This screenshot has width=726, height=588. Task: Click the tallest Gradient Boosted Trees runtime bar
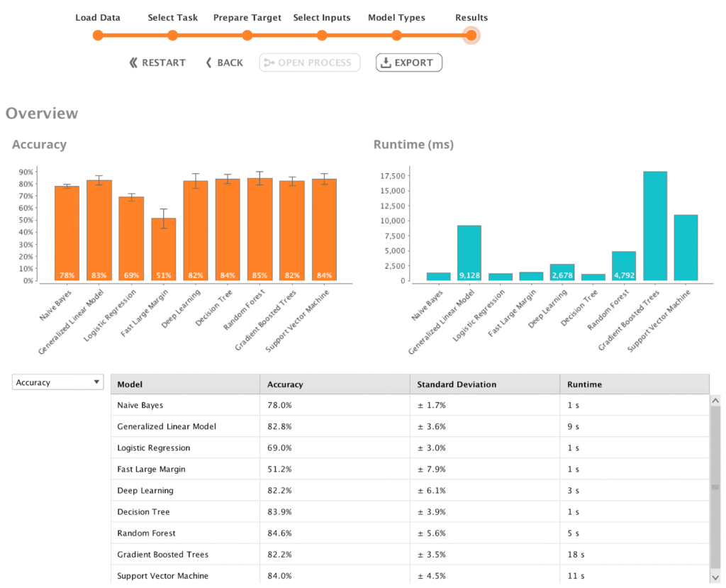pyautogui.click(x=655, y=226)
